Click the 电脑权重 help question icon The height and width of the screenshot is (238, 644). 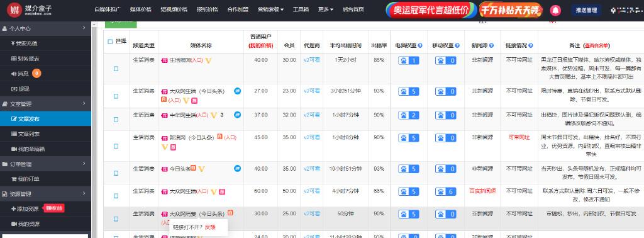[x=420, y=45]
